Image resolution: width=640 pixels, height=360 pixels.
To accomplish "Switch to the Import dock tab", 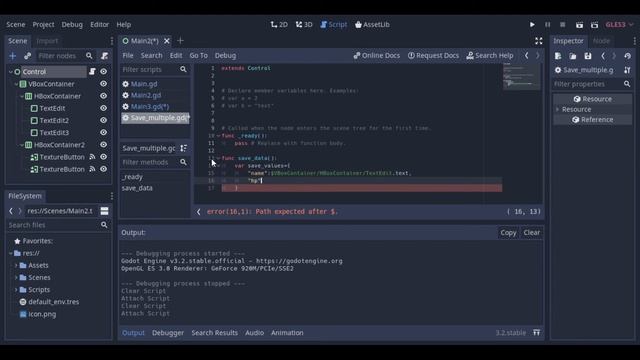I will point(47,41).
